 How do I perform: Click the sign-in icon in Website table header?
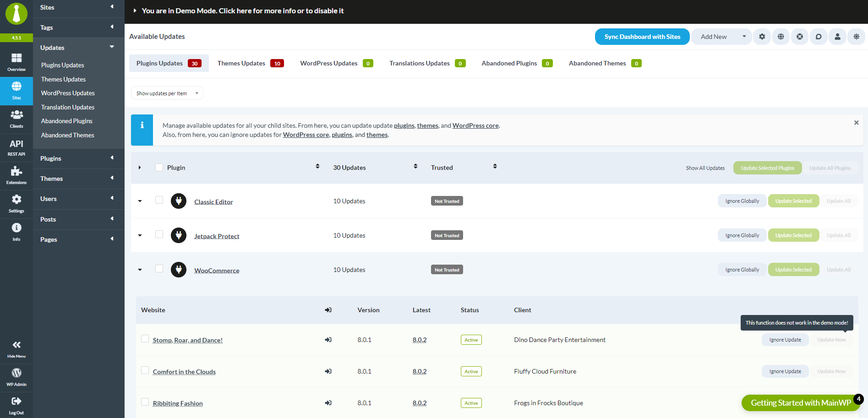pos(328,310)
